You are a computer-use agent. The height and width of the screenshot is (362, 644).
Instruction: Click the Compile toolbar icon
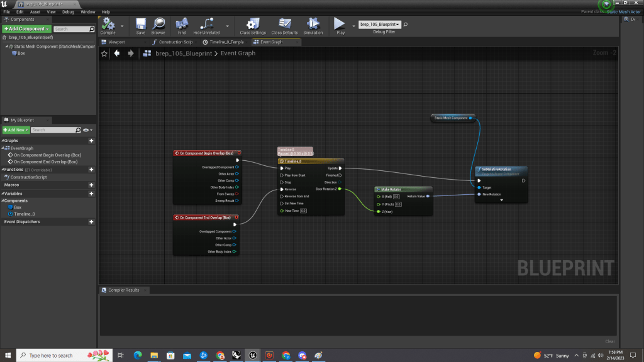tap(108, 25)
